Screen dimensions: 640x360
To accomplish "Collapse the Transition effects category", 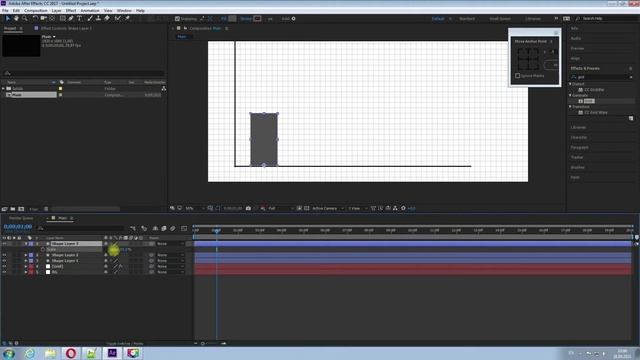I will click(571, 107).
